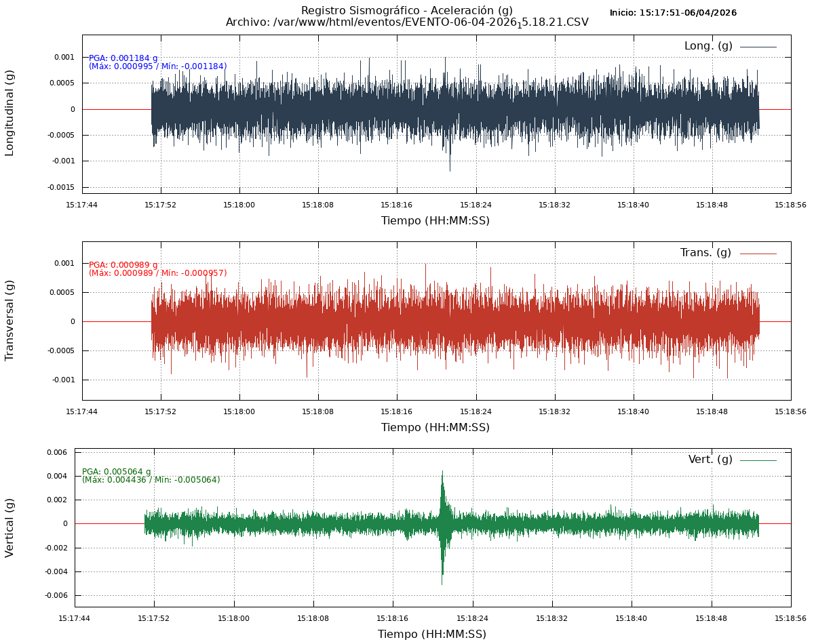
Task: Click the Long. (g) legend label
Action: click(x=708, y=46)
